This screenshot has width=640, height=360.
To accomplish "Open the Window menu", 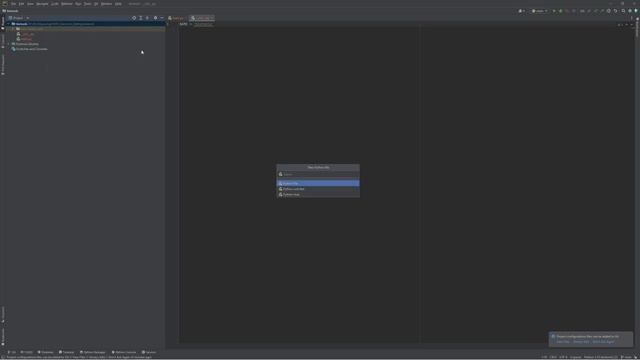I will pyautogui.click(x=106, y=4).
